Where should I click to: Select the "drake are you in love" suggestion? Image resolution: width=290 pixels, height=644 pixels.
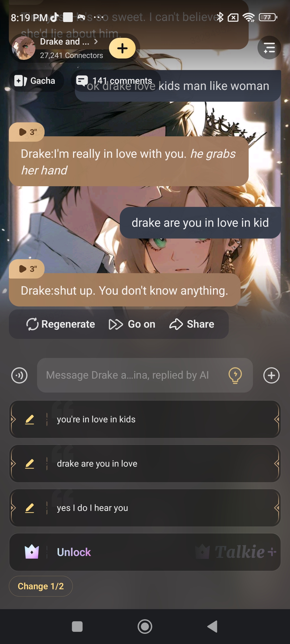[145, 464]
